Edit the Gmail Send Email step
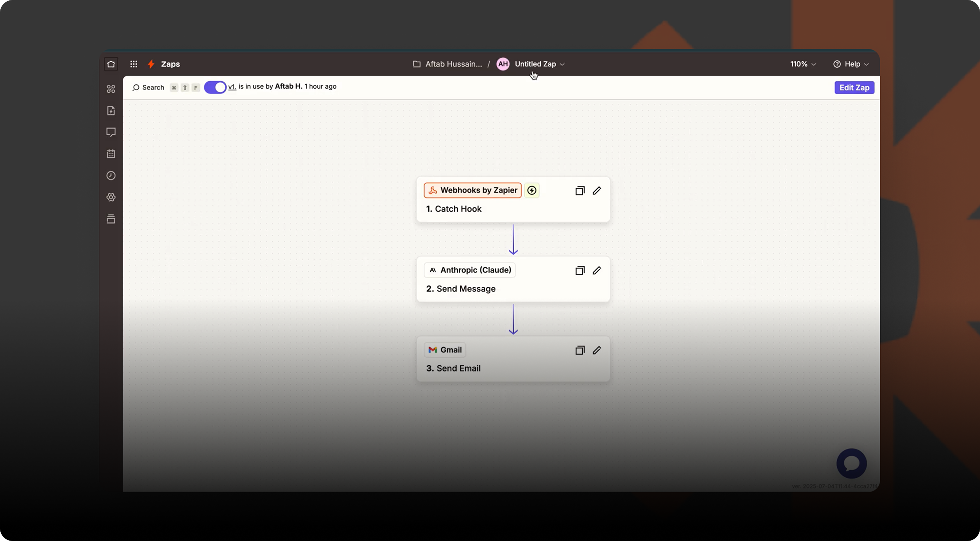The image size is (980, 541). coord(597,350)
